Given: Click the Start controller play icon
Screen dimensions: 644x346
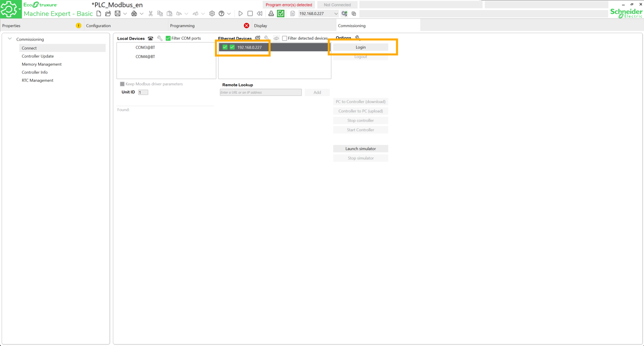Looking at the screenshot, I should coord(240,13).
